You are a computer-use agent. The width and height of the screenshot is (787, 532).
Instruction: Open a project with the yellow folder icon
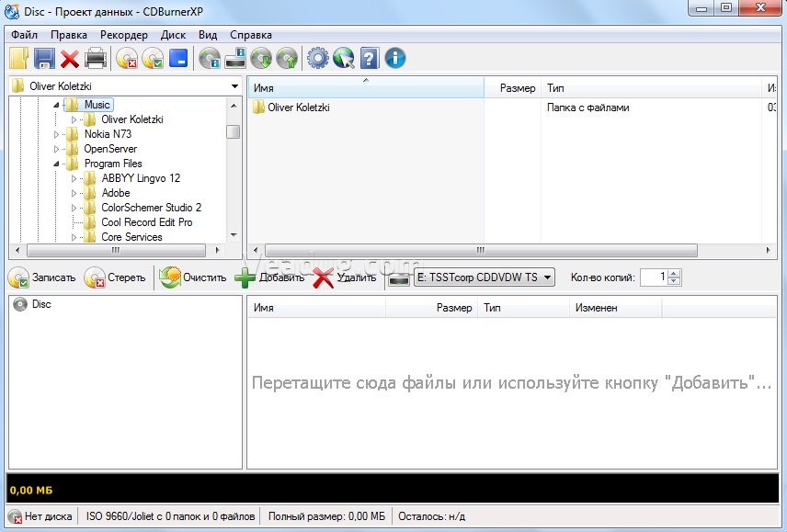pos(19,58)
